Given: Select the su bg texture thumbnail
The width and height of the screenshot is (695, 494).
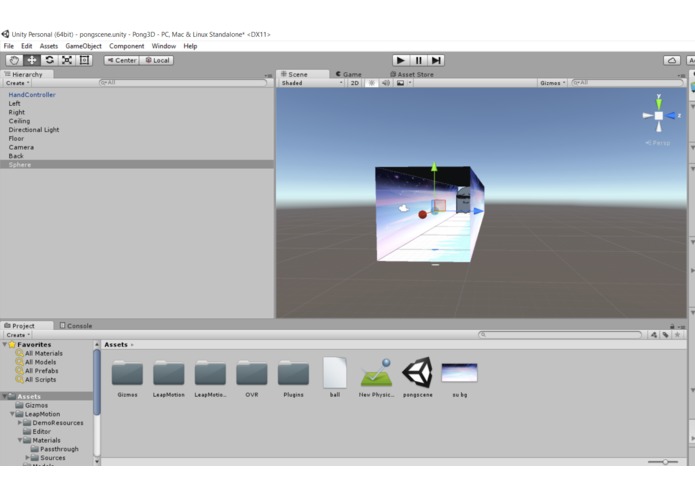Looking at the screenshot, I should pyautogui.click(x=460, y=373).
